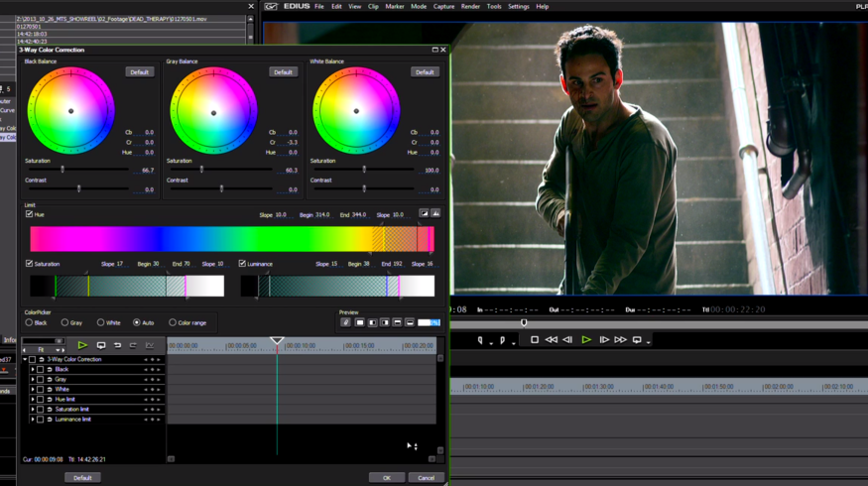
Task: Expand the Hue limit keyframe row
Action: coord(33,399)
